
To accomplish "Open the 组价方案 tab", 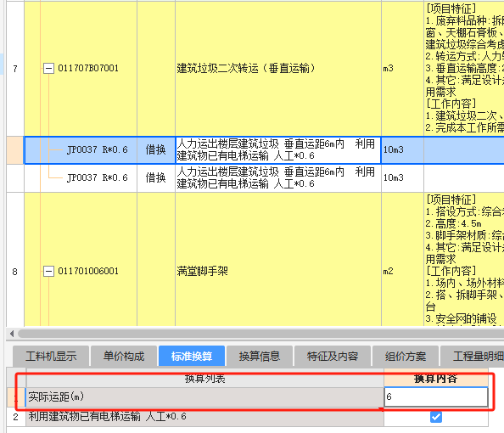I will tap(406, 356).
